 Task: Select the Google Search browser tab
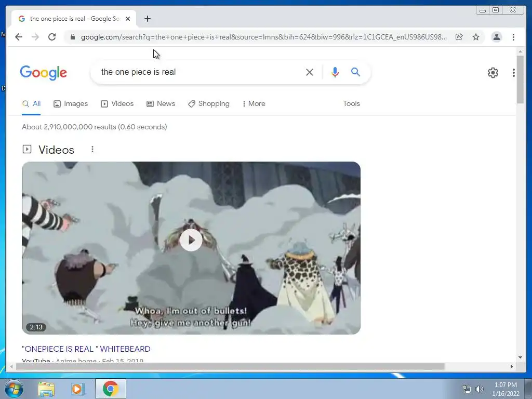(x=74, y=19)
